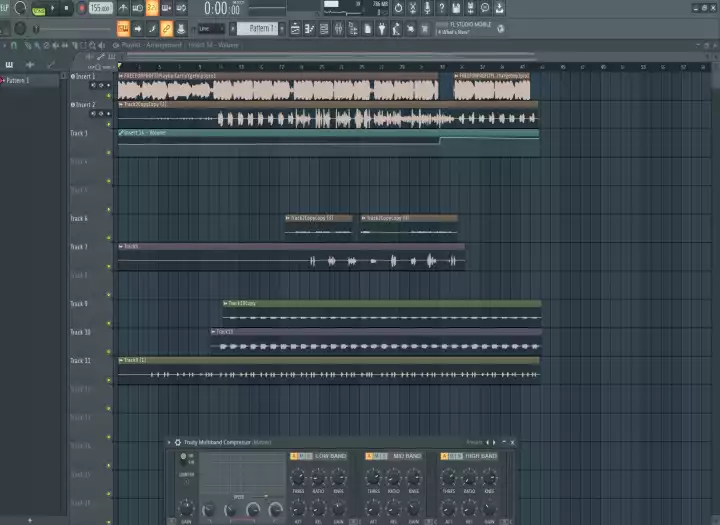Open the Insert 16 - Volume clip menu arrow
This screenshot has height=525, width=720.
(121, 133)
